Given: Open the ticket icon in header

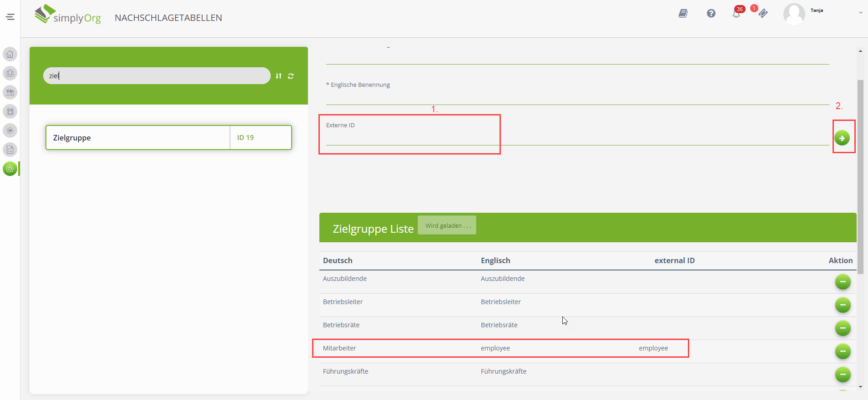Looking at the screenshot, I should pos(763,14).
